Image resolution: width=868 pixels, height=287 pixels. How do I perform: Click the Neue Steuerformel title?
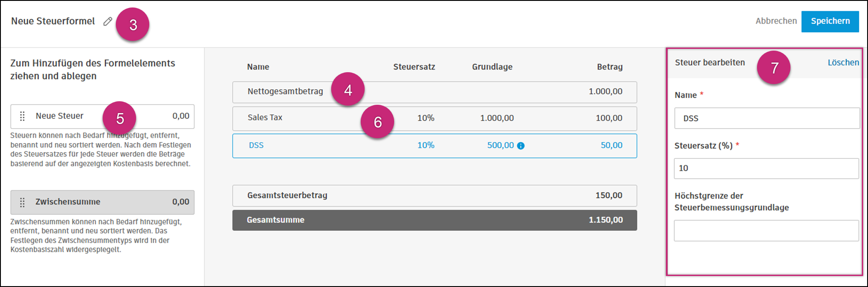click(x=53, y=21)
